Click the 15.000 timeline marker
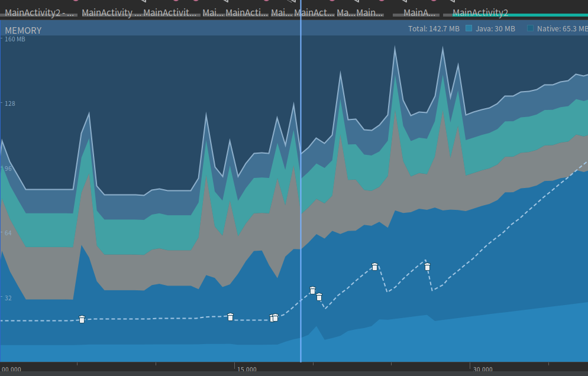Viewport: 588px width, 376px height. (x=247, y=369)
